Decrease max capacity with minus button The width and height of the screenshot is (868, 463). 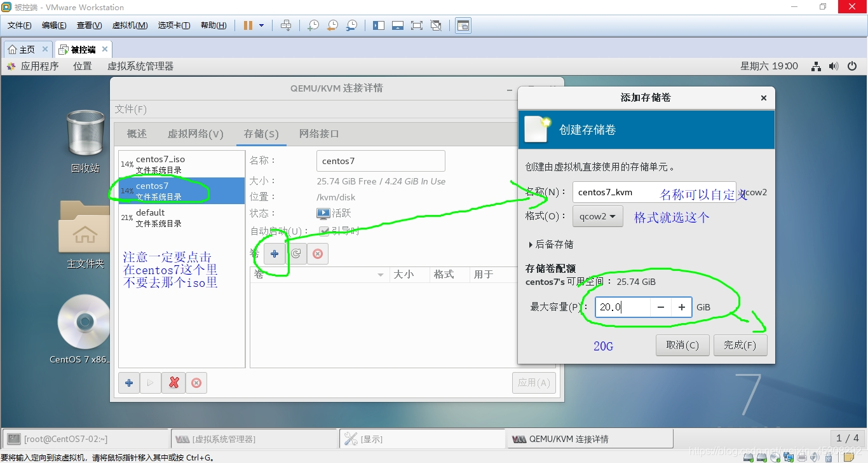coord(661,307)
